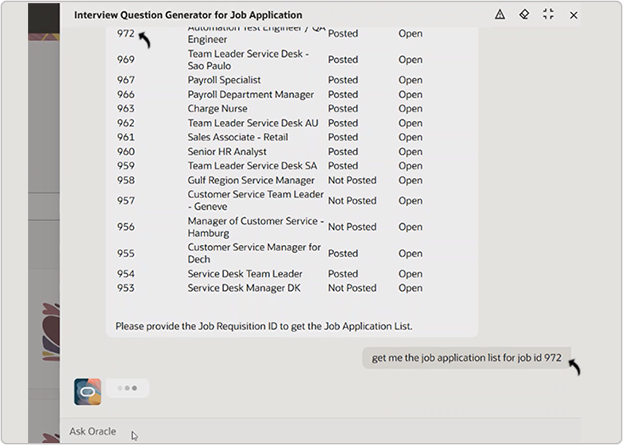Click the Ask Oracle input field
Screen dimensions: 623x445
coord(320,431)
